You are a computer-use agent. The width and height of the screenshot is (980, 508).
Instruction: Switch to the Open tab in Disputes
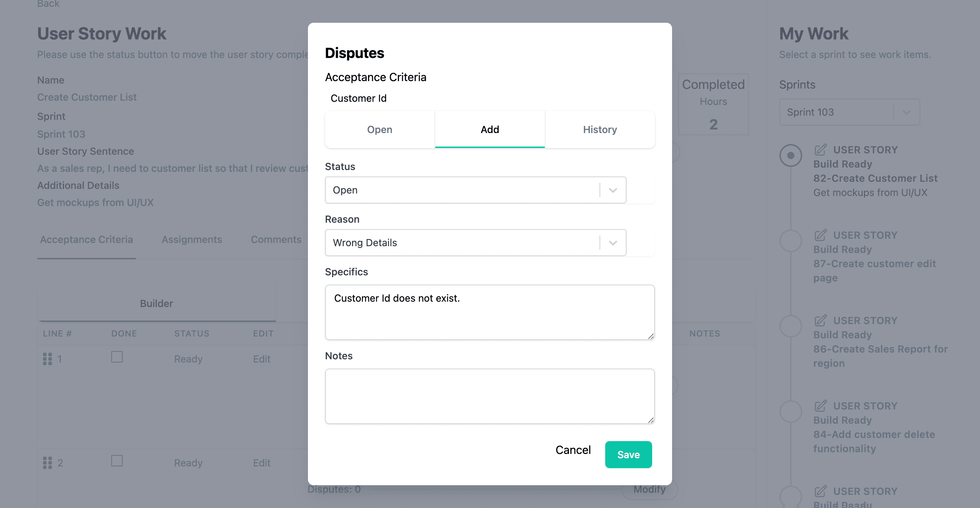(x=379, y=129)
